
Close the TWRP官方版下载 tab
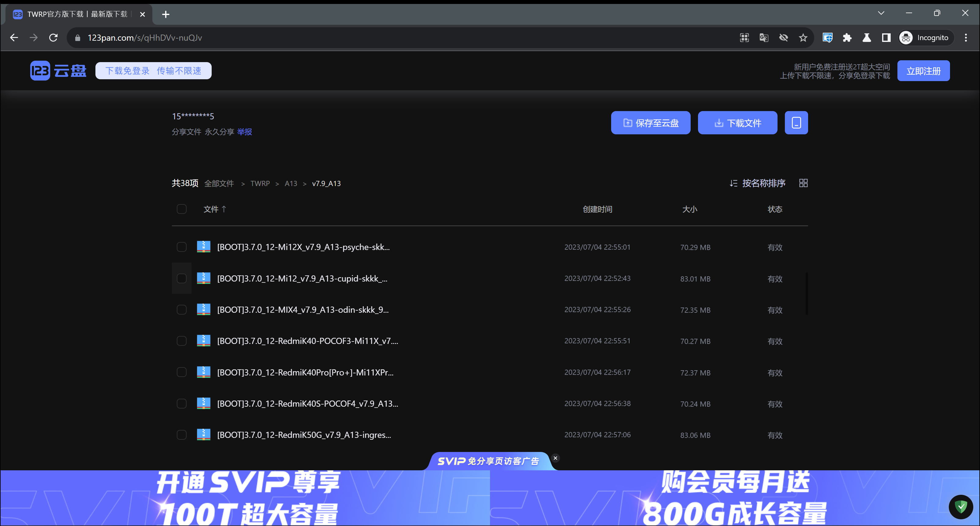pos(143,14)
